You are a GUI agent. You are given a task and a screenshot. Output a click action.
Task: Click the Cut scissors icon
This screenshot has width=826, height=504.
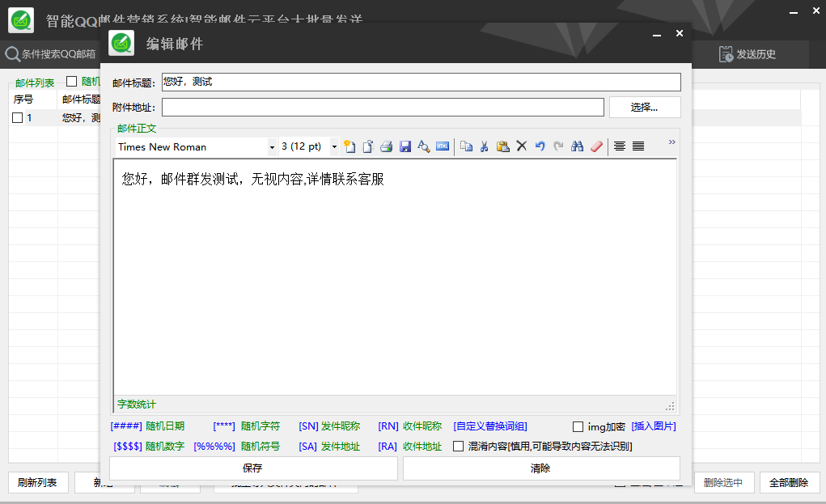pos(485,146)
